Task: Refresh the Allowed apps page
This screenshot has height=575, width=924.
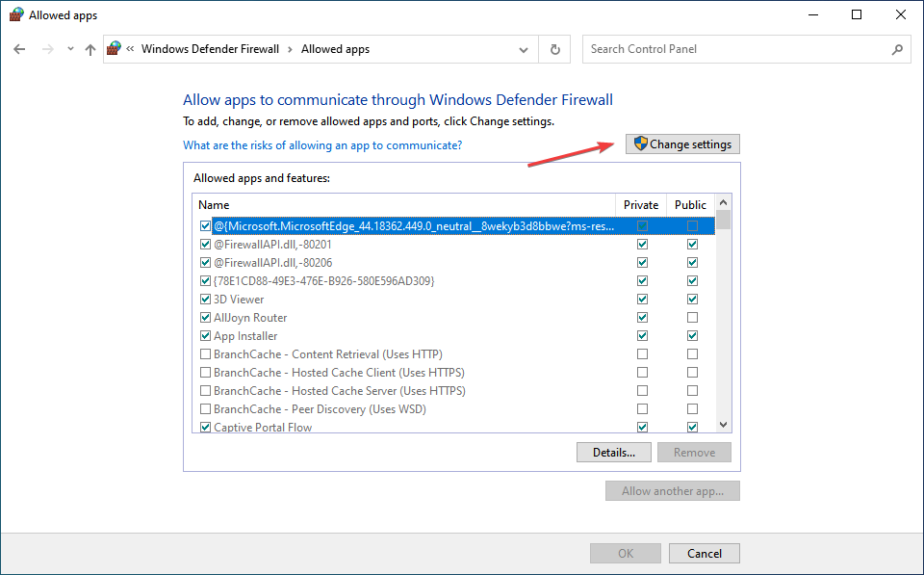Action: coord(555,49)
